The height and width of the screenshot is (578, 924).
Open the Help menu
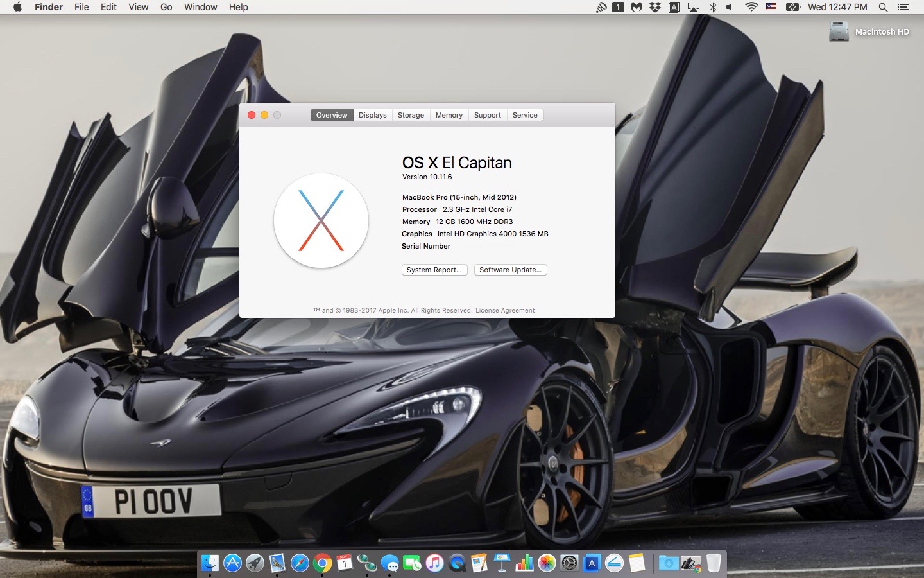click(x=239, y=7)
